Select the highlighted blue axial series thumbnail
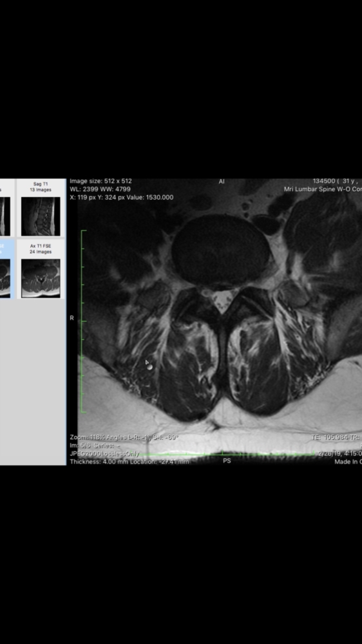 pos(5,278)
